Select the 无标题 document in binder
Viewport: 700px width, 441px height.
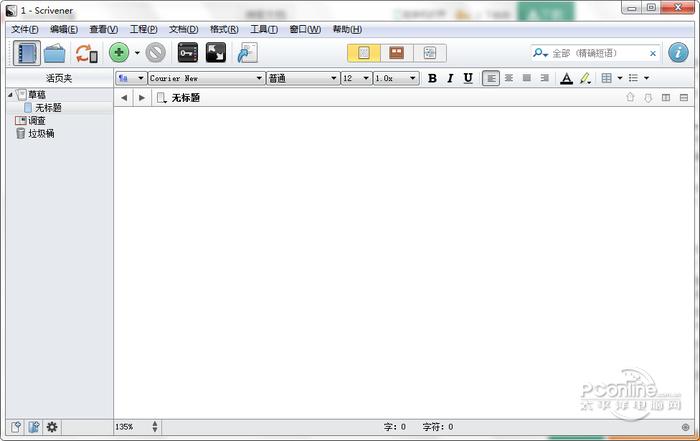click(x=48, y=108)
